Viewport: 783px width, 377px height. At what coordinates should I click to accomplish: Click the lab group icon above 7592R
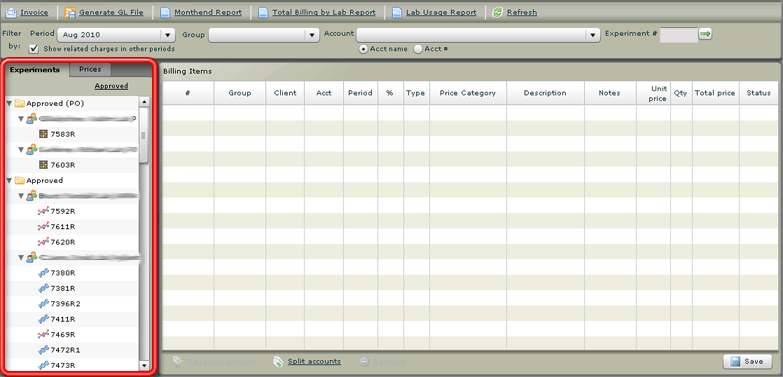(x=31, y=196)
